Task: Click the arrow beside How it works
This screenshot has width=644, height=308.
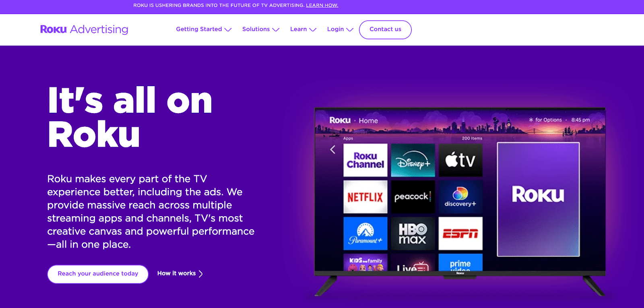Action: [x=200, y=274]
